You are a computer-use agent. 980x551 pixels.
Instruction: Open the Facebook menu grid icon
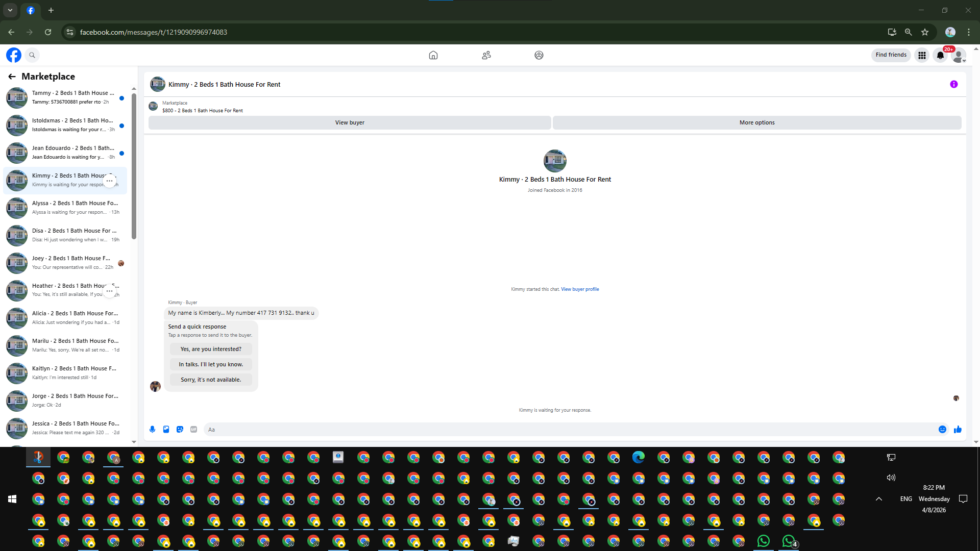[922, 55]
